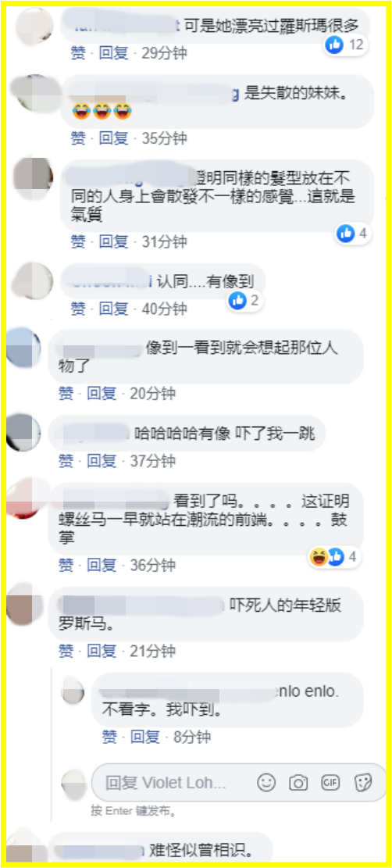Reply to the 年轻版罗斯马 comment
The image size is (392, 868).
click(102, 651)
